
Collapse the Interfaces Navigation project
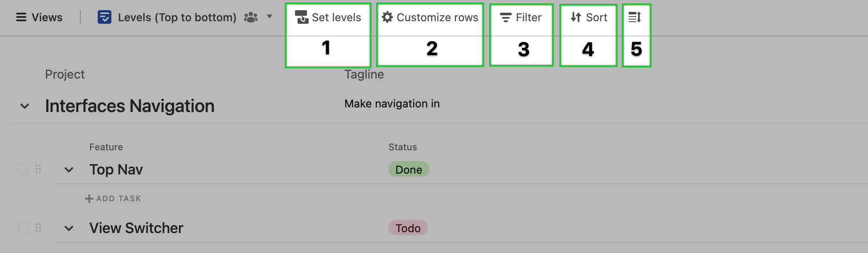click(25, 106)
